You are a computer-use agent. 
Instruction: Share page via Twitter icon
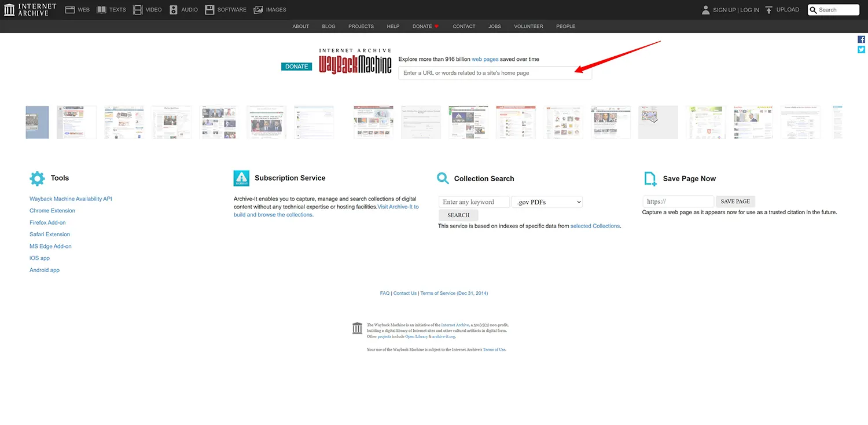click(861, 50)
